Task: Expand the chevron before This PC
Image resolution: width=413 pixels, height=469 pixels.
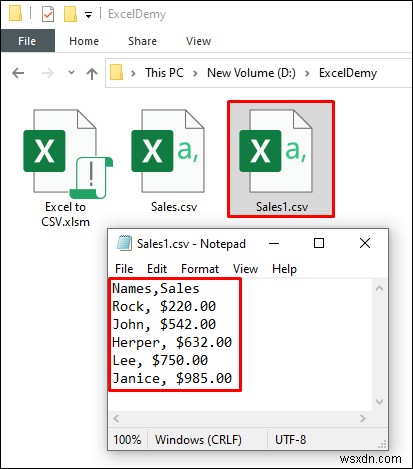Action: point(133,73)
